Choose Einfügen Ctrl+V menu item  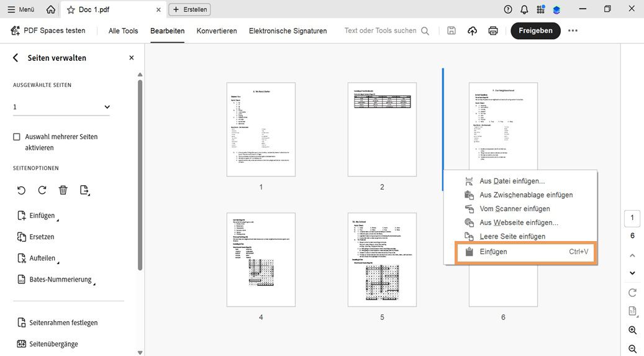click(x=526, y=252)
